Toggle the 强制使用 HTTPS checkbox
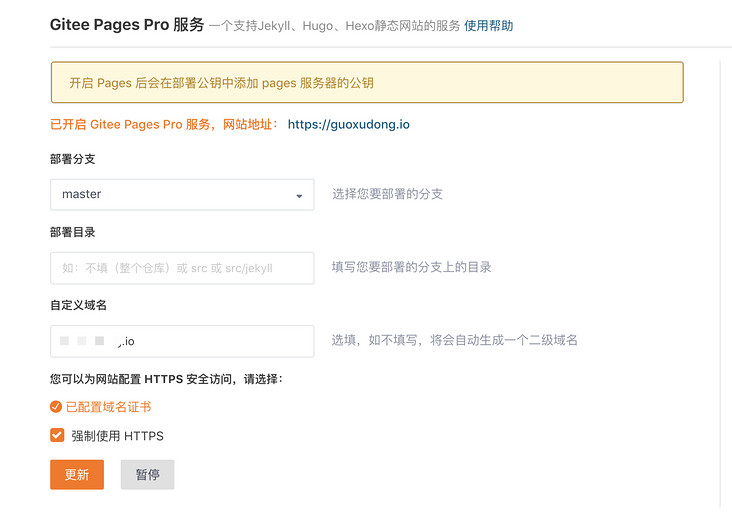 57,435
